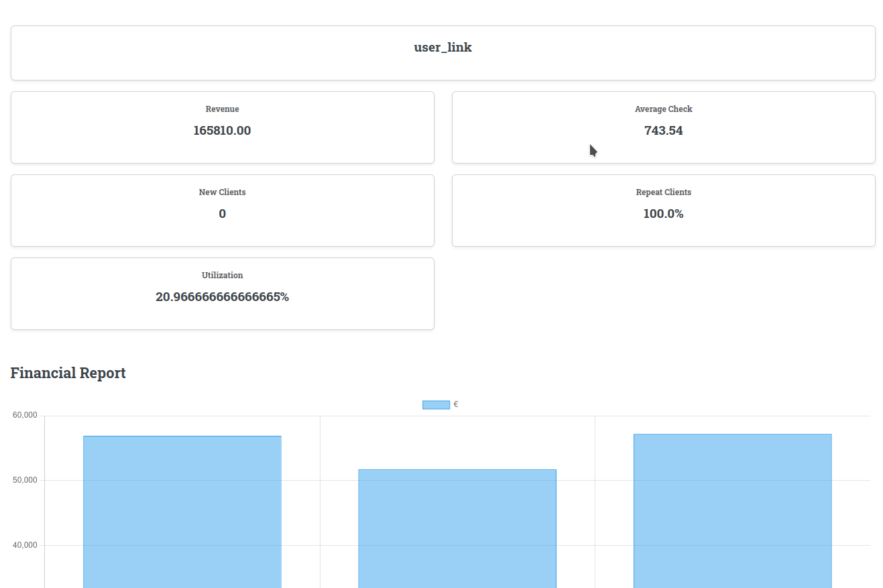Screen dimensions: 883x588
Task: Click the 165810.00 revenue value
Action: pos(222,131)
